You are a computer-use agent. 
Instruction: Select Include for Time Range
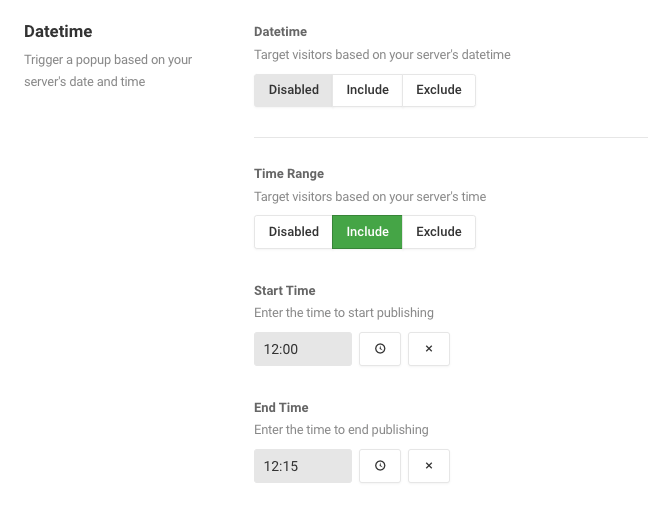pyautogui.click(x=367, y=232)
